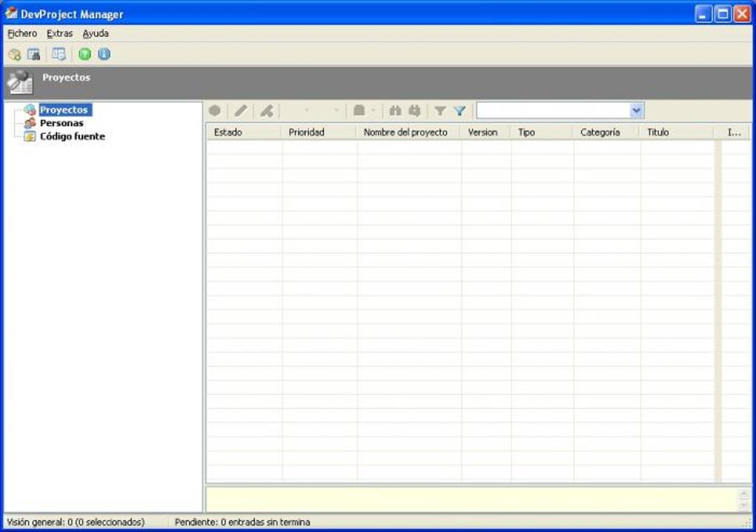This screenshot has width=756, height=532.
Task: Click the new entry circle icon above the list
Action: click(x=215, y=110)
